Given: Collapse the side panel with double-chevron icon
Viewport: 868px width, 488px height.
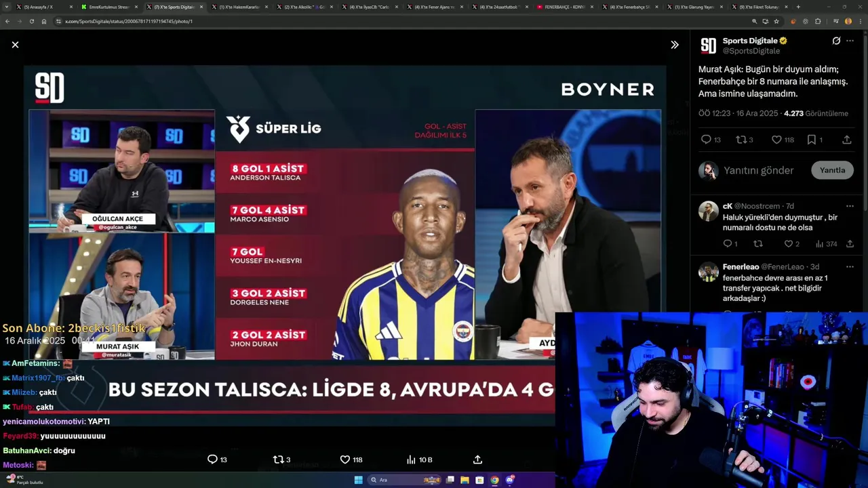Looking at the screenshot, I should point(674,45).
